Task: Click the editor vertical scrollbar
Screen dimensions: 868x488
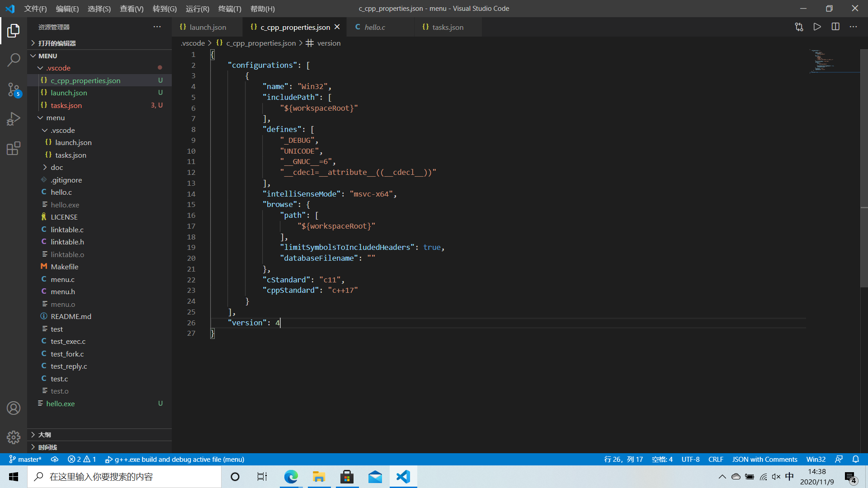Action: (863, 167)
